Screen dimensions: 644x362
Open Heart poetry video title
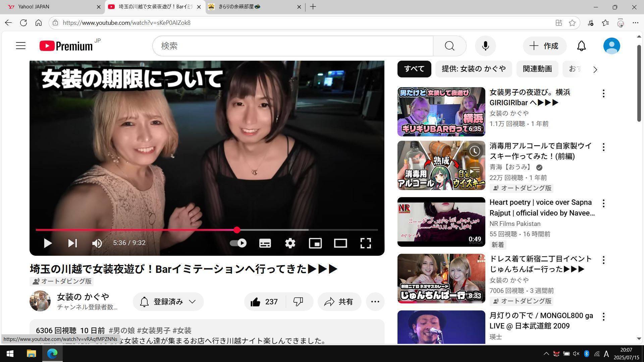click(x=542, y=208)
